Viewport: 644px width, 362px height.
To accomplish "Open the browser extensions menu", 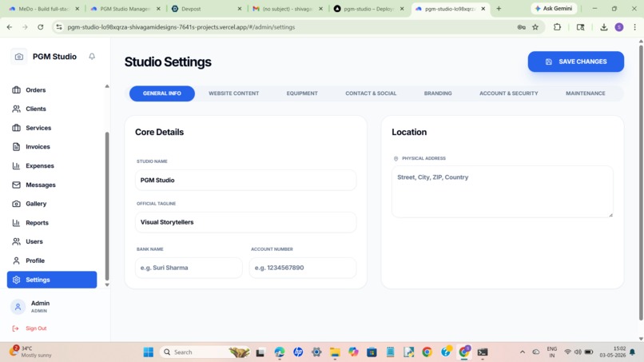I will 557,27.
